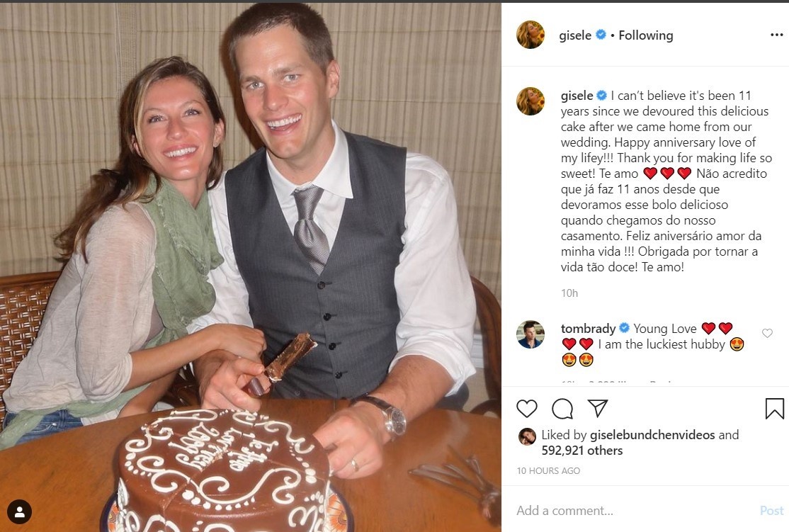The height and width of the screenshot is (532, 789).
Task: Open tombrady's comment avatar
Action: pyautogui.click(x=530, y=334)
